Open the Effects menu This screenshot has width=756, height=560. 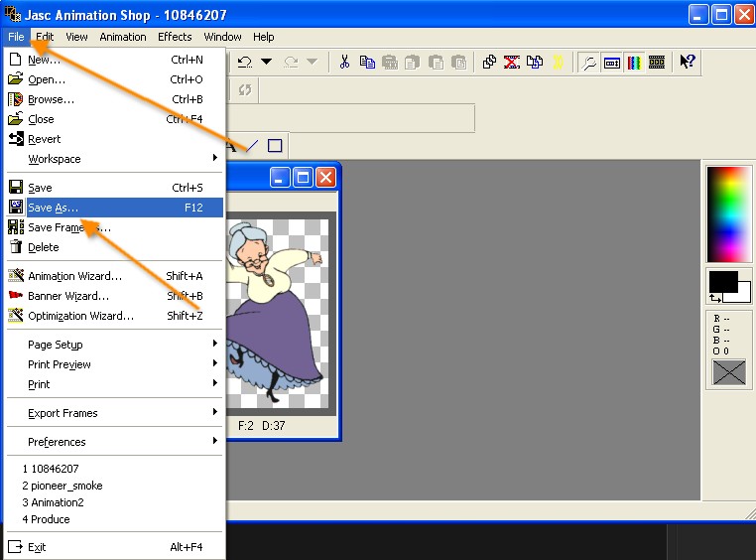[x=175, y=37]
